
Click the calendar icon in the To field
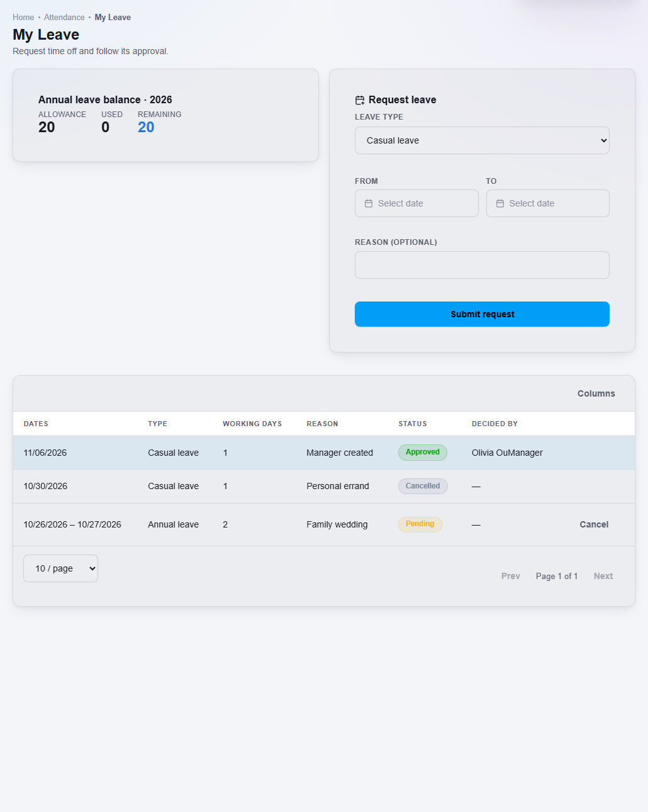(500, 203)
